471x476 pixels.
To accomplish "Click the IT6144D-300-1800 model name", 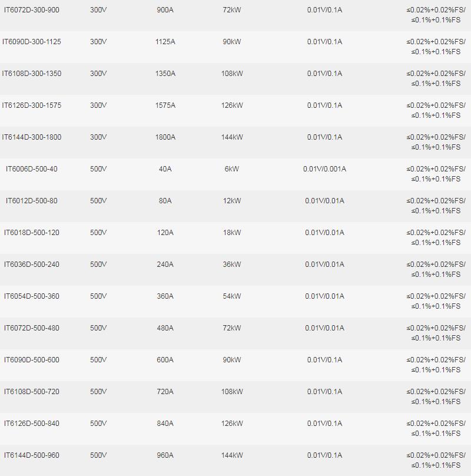I will [x=32, y=137].
